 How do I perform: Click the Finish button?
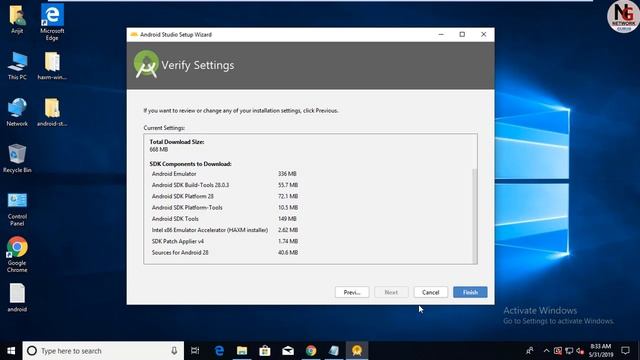[470, 292]
